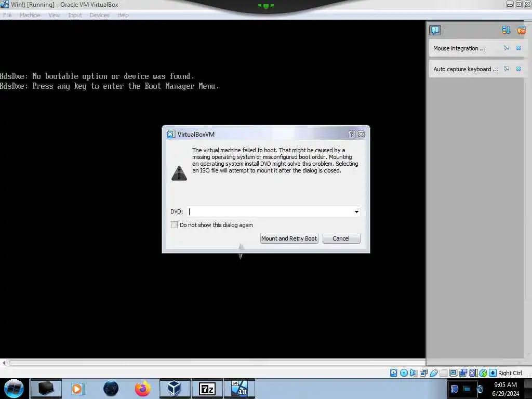Click the Right Ctrl host key label
Viewport: 532px width, 399px height.
click(510, 373)
